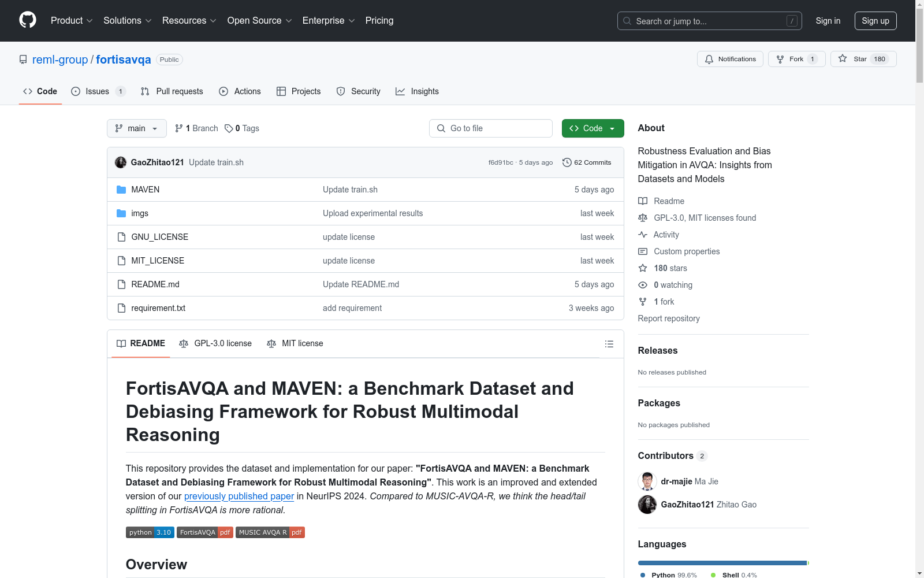The width and height of the screenshot is (924, 578).
Task: View the 180 stars link
Action: [663, 268]
